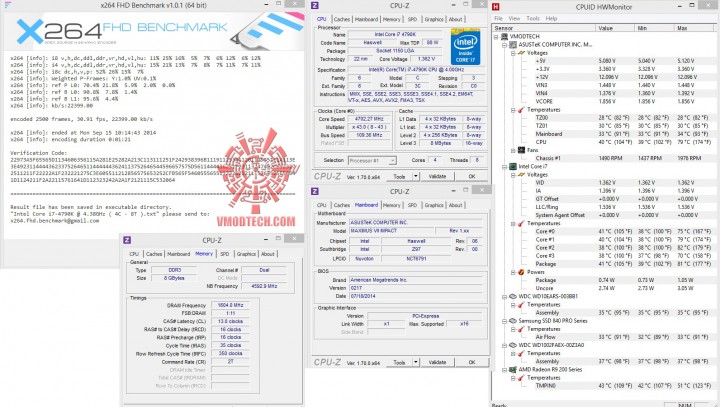Image resolution: width=720 pixels, height=407 pixels.
Task: Click the AMD Radeon R9 200 graphics card icon
Action: pyautogui.click(x=513, y=369)
